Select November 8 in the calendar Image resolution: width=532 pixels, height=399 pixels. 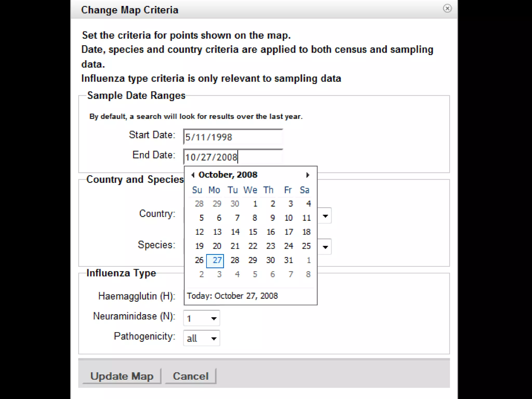click(308, 274)
